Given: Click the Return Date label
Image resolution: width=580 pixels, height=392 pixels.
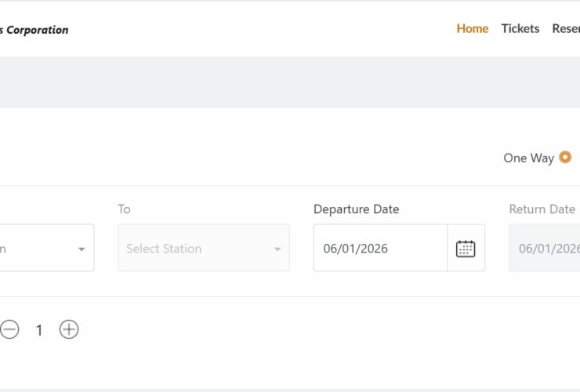Looking at the screenshot, I should pos(542,209).
